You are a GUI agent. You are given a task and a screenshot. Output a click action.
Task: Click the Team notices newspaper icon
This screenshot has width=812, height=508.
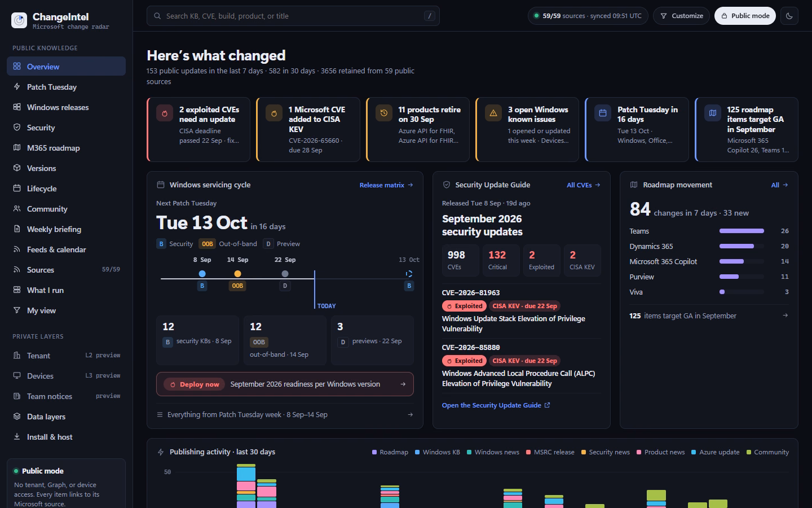17,396
